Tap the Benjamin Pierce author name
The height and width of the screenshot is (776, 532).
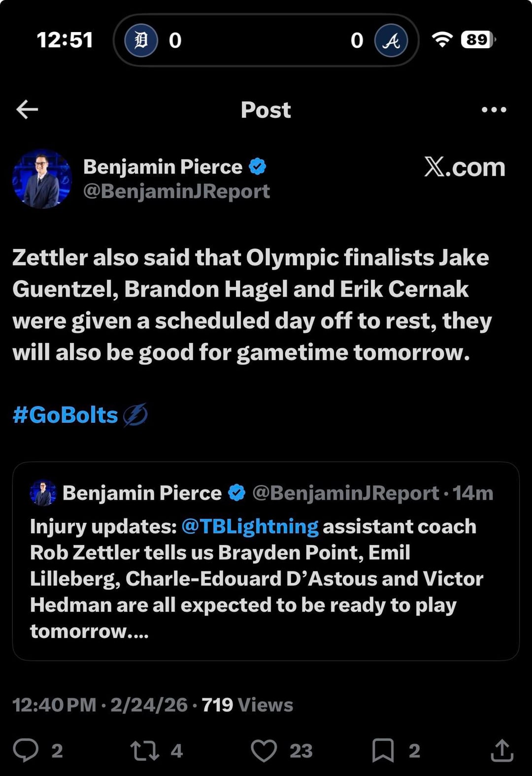pos(163,167)
